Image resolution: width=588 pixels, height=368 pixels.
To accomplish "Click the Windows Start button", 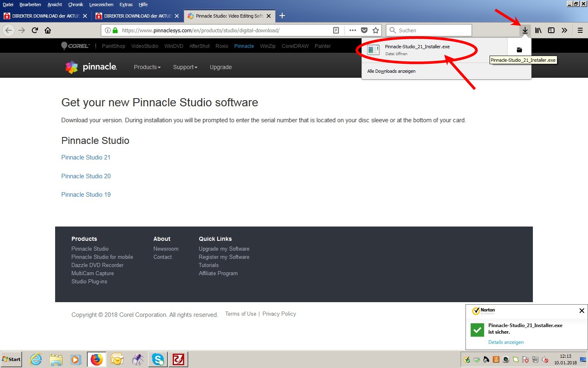I will 11,359.
